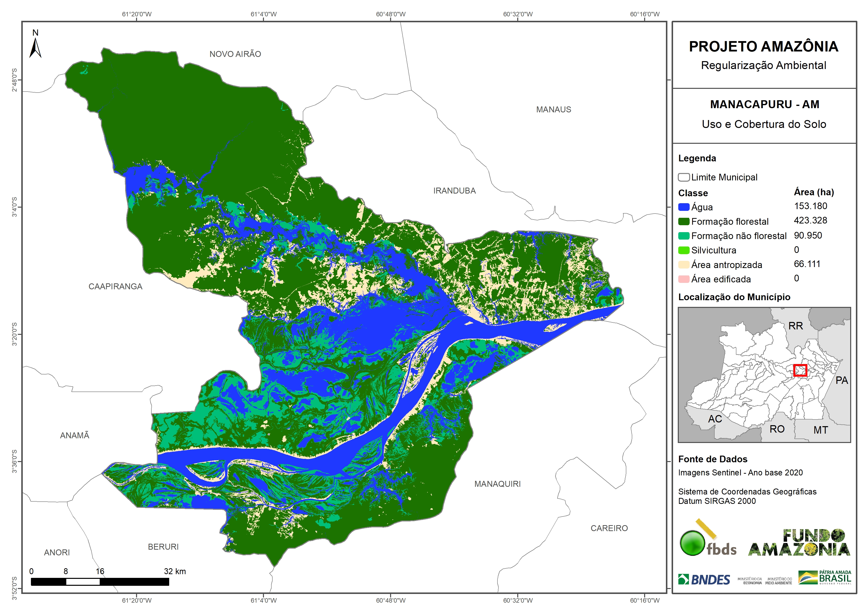This screenshot has width=868, height=614.
Task: Click the bright green Silvicultura swatch
Action: point(683,250)
